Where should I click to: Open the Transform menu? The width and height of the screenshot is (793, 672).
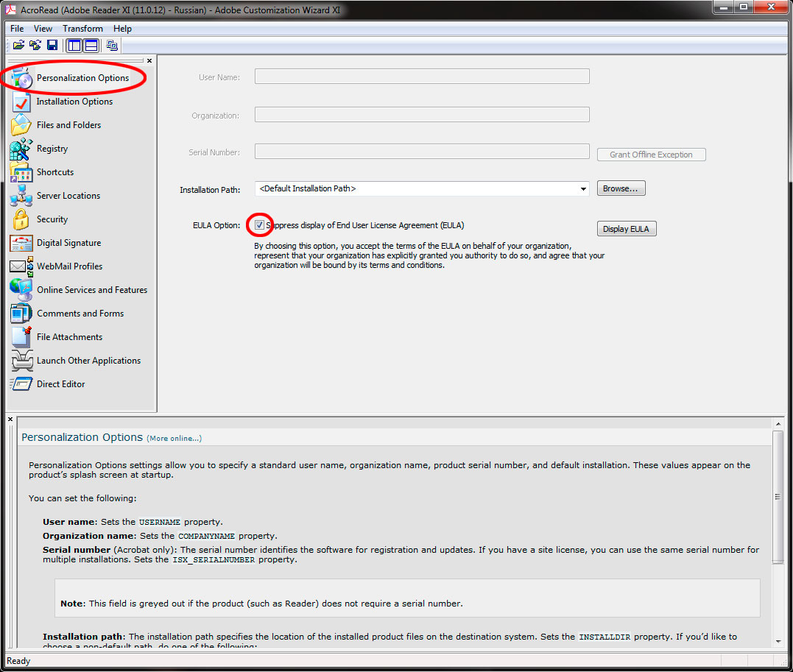(82, 29)
